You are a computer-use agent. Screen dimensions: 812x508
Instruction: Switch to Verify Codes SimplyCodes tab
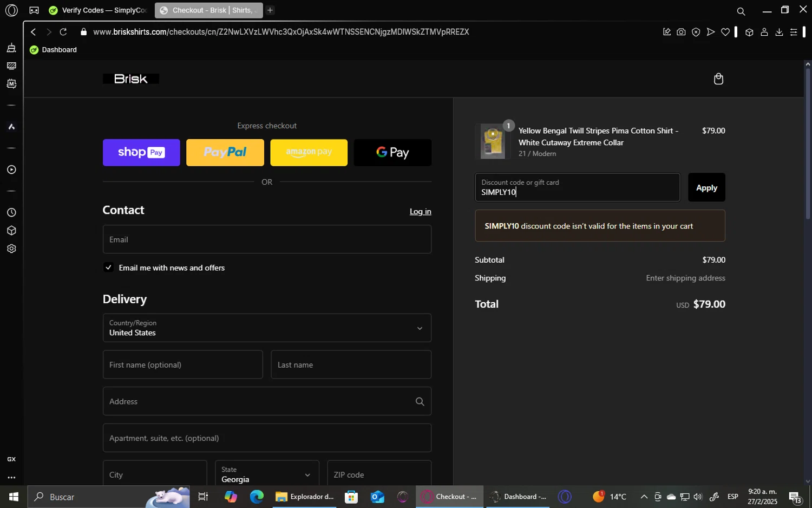(99, 10)
